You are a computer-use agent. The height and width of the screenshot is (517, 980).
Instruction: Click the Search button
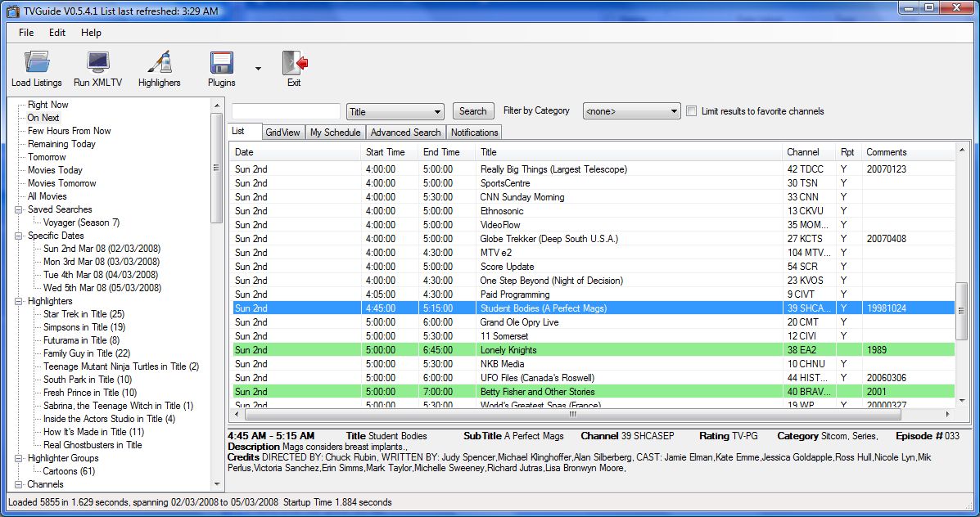tap(473, 111)
